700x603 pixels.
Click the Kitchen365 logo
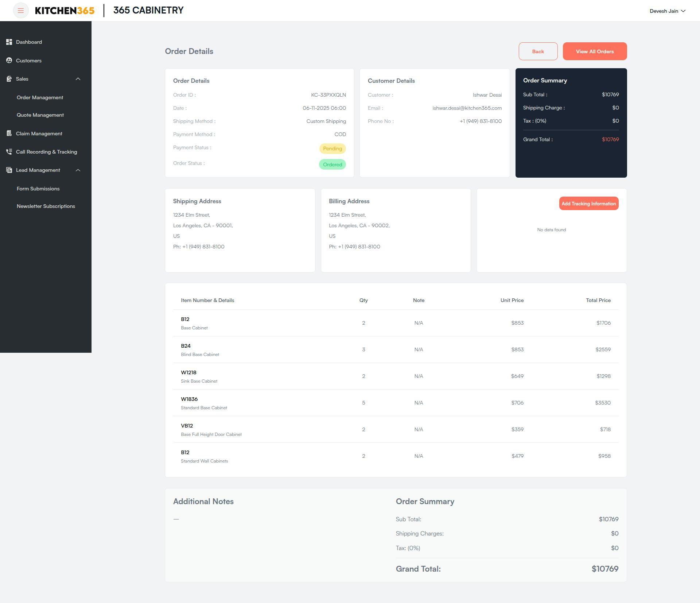click(65, 11)
